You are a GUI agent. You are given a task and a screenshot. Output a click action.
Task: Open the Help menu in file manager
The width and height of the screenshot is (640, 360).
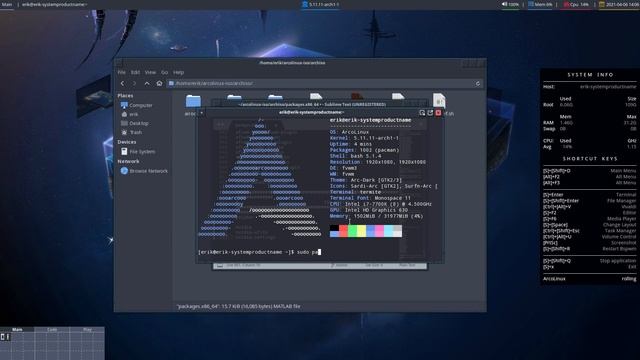tap(178, 72)
